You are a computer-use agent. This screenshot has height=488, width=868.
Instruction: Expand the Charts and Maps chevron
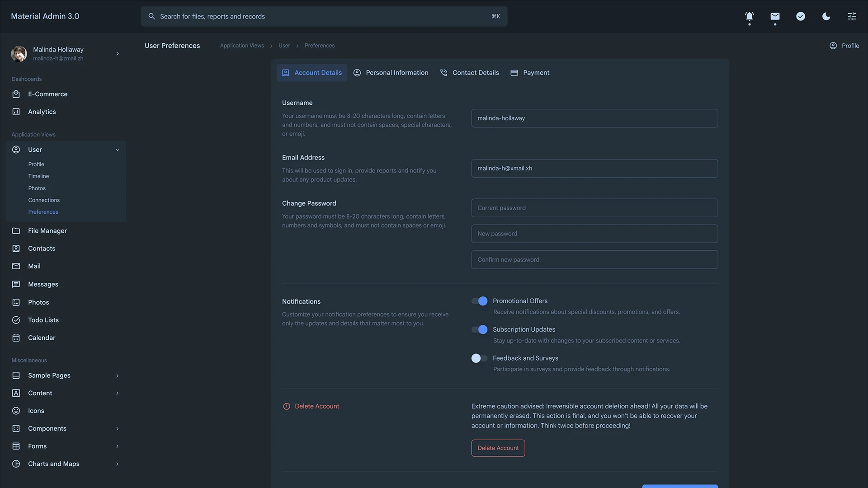click(118, 464)
